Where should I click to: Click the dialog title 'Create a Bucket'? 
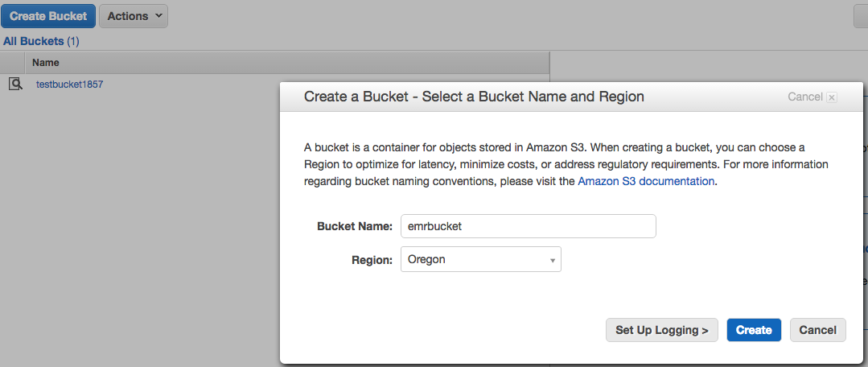coord(474,97)
